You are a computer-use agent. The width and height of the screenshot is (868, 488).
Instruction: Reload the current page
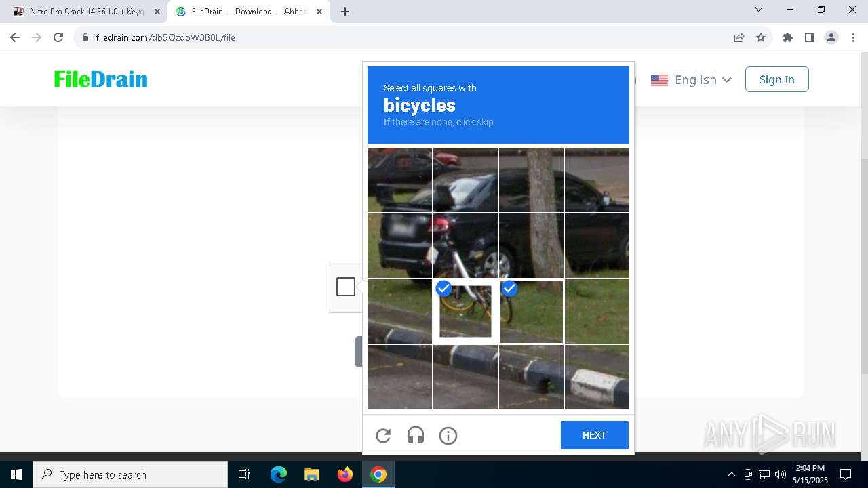58,37
